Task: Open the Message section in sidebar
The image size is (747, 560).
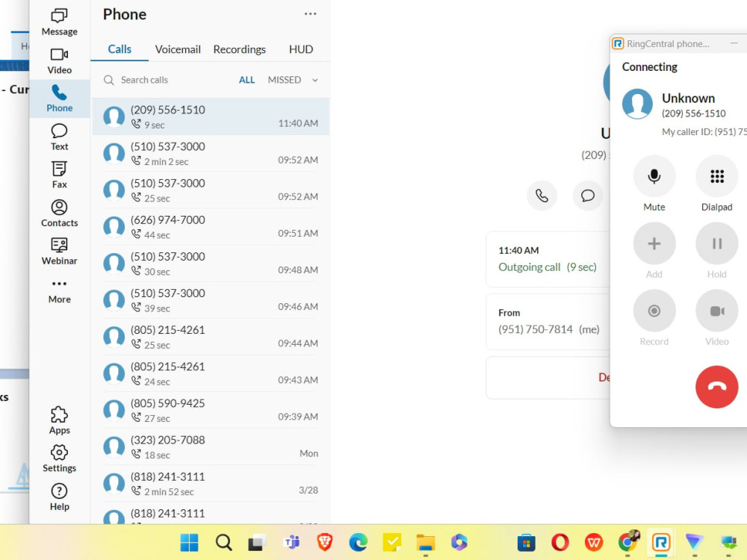Action: point(59,22)
